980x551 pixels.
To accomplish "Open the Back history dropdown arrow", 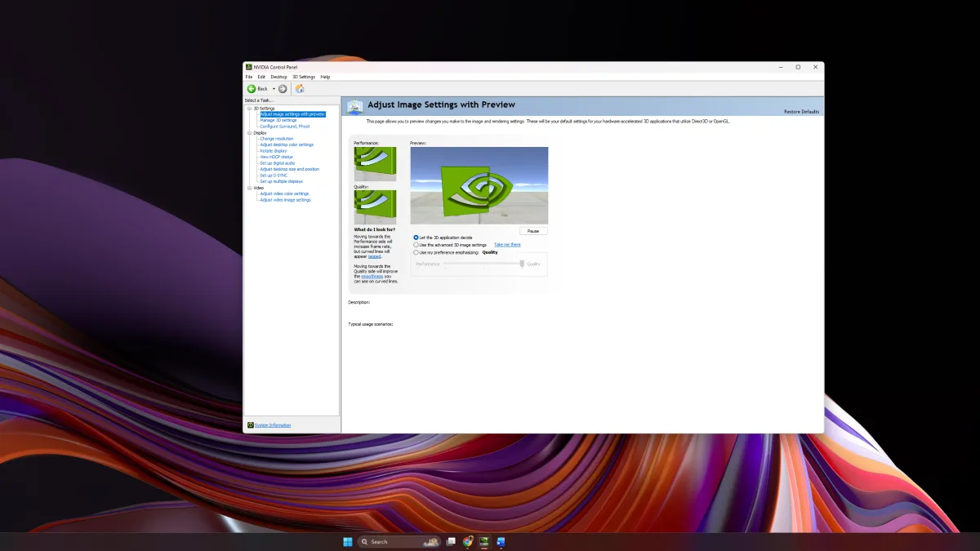I will [x=274, y=88].
